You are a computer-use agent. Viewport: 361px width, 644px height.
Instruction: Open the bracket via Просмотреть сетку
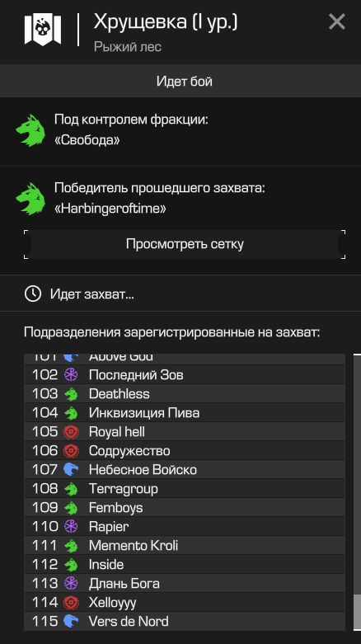click(x=185, y=244)
